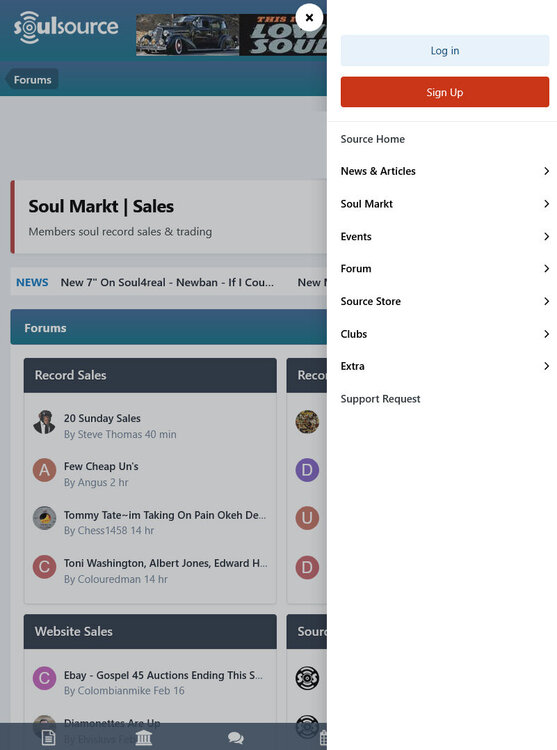Click the Colombianmike author name
The height and width of the screenshot is (750, 557).
[114, 691]
